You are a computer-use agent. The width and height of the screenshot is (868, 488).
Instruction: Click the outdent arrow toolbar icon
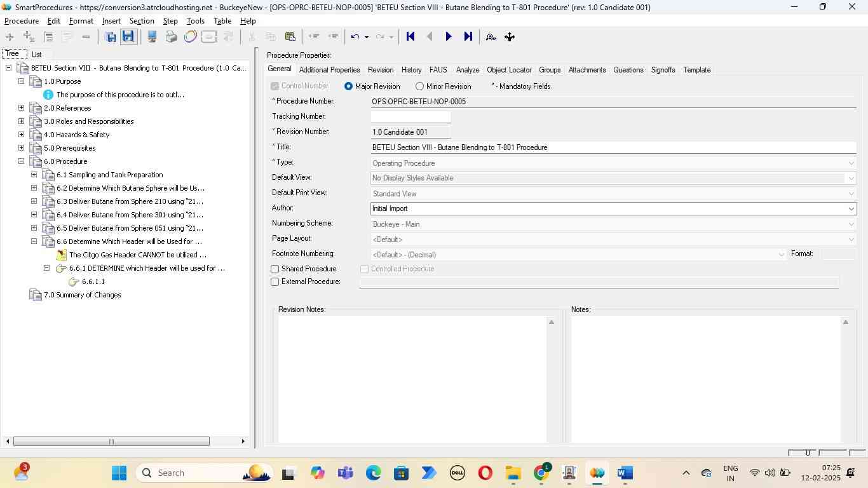[313, 37]
